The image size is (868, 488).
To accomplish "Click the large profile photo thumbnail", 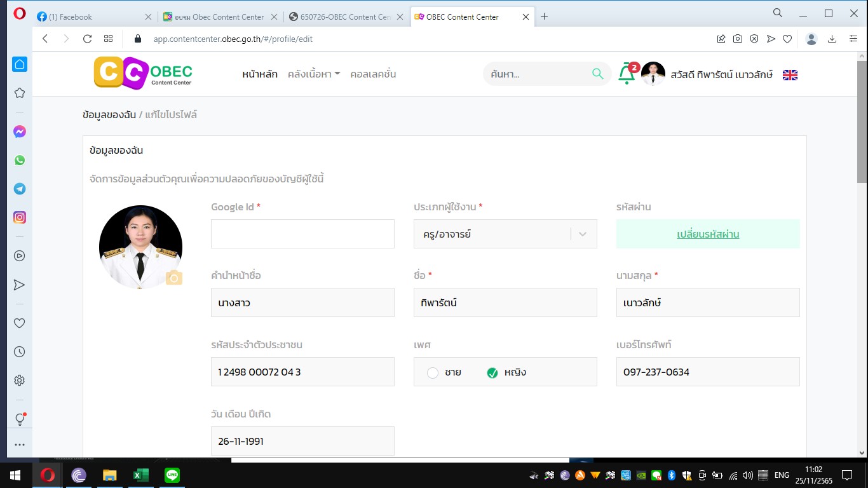I will (x=140, y=247).
